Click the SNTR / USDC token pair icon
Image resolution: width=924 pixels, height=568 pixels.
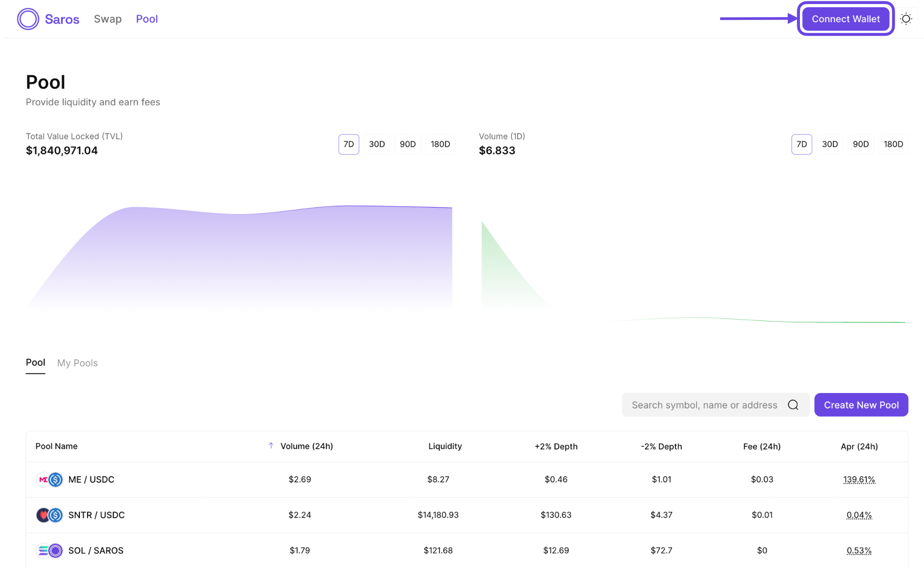pos(49,515)
